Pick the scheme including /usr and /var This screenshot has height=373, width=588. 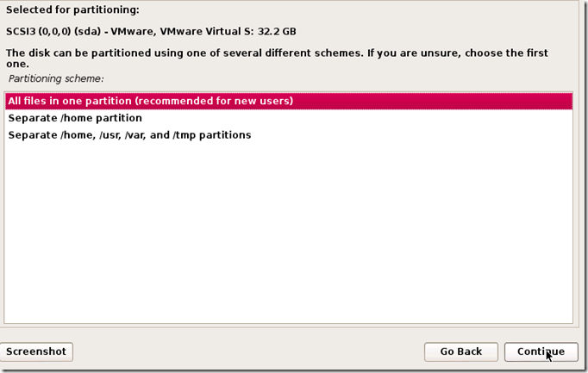click(x=129, y=135)
